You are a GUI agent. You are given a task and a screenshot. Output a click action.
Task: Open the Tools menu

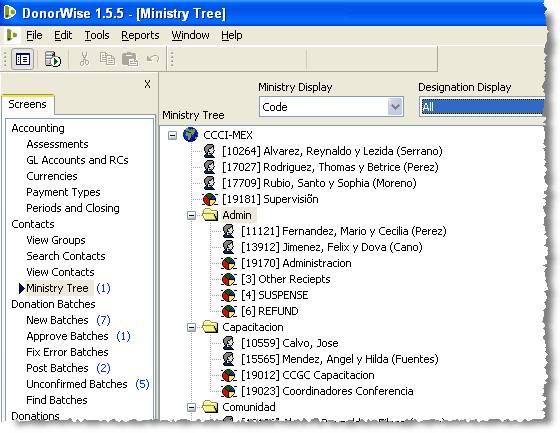coord(97,35)
